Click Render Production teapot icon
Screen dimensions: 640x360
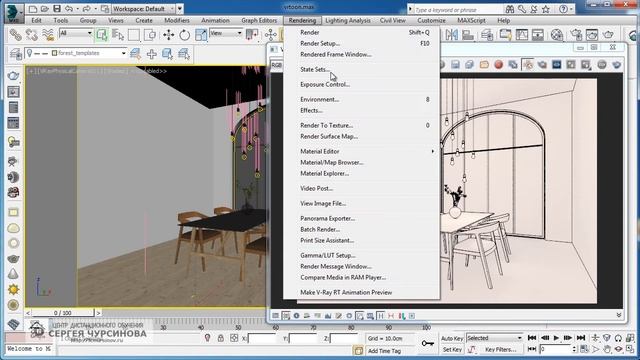[x=608, y=35]
